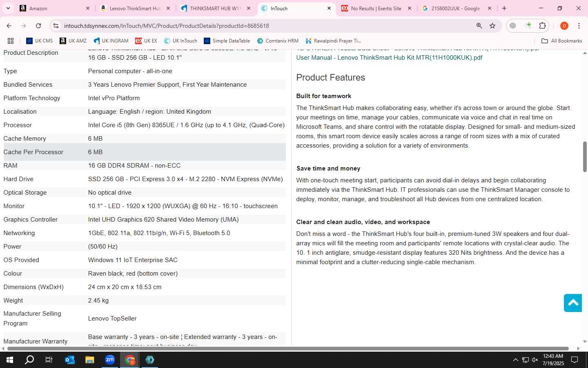
Task: Open the User Manual Lenovo ThinkSmart Hub PDF link
Action: click(x=389, y=58)
